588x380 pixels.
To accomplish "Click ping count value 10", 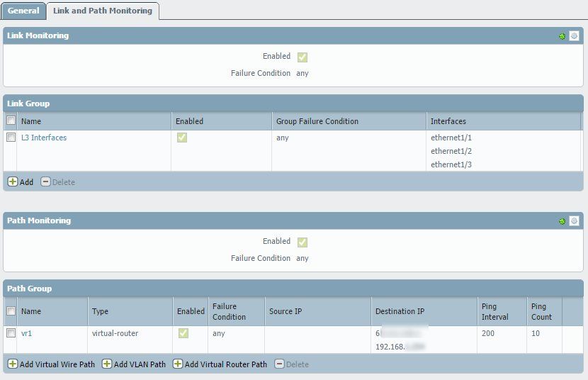I will point(536,333).
